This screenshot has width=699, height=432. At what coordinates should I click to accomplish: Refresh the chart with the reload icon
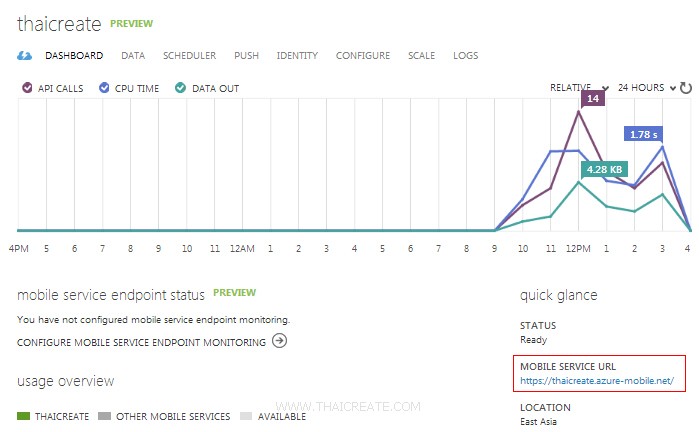tap(686, 88)
